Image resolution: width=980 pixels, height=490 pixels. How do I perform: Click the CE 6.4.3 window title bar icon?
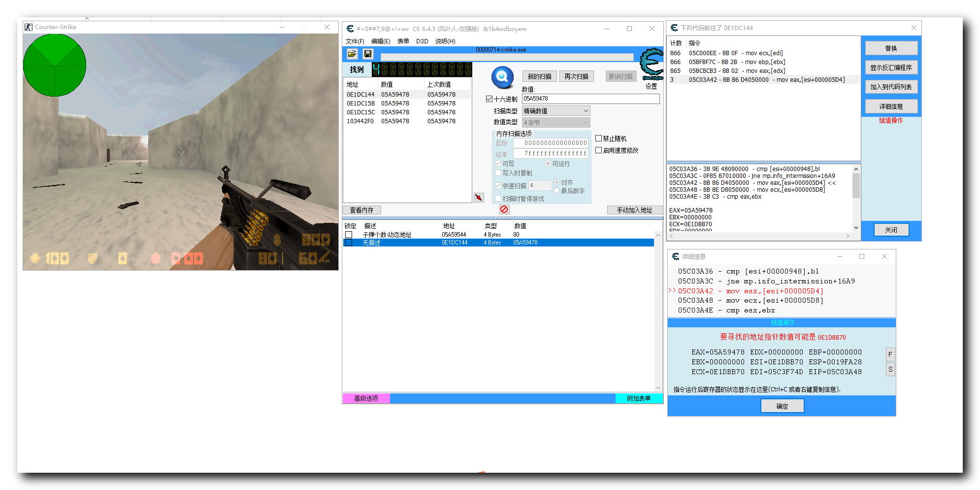click(x=350, y=29)
